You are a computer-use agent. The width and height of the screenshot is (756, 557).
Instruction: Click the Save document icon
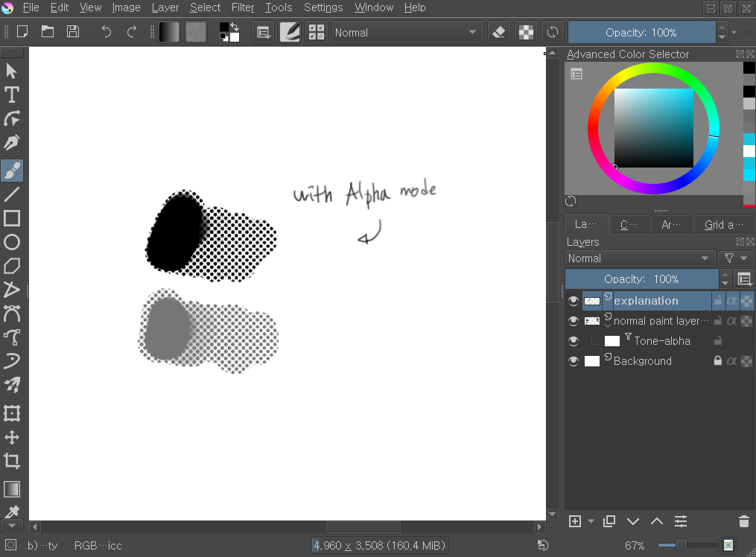point(73,32)
